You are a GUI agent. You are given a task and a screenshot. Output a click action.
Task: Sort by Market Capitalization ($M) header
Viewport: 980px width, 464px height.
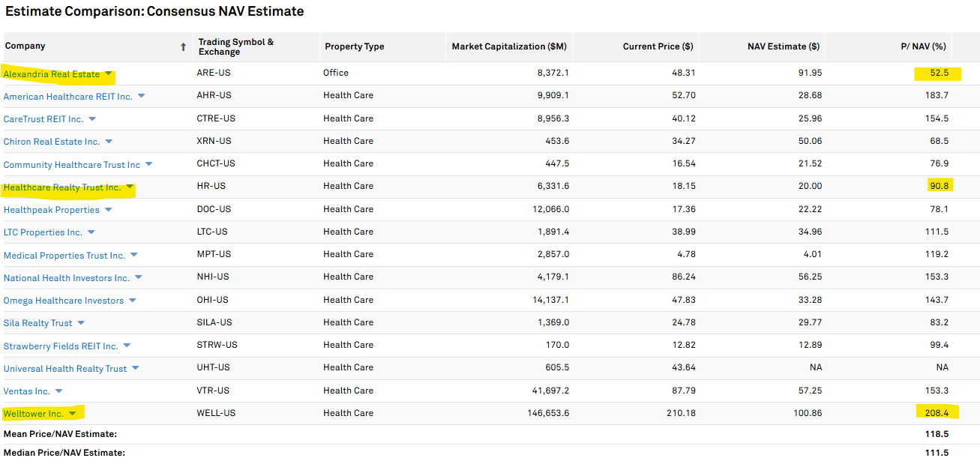[508, 46]
